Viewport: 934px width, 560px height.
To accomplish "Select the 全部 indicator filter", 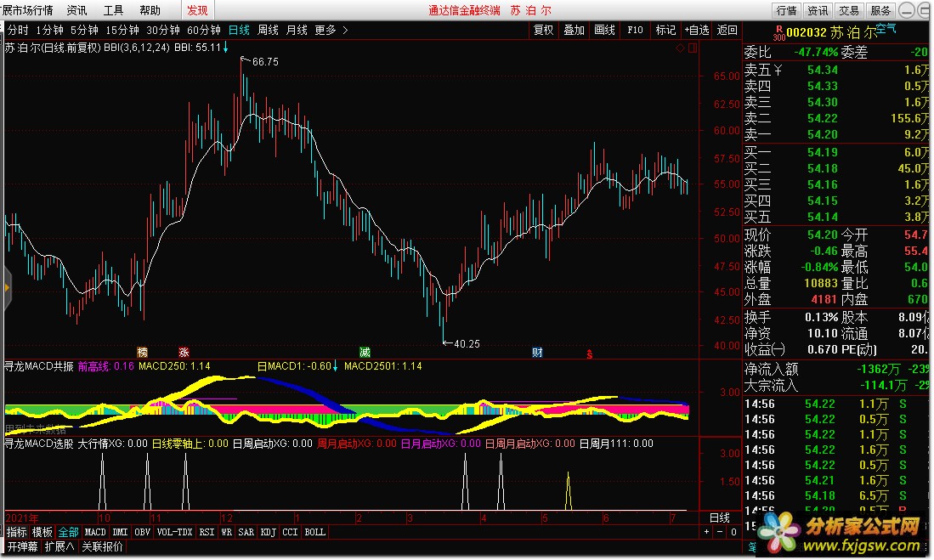I will pos(68,532).
